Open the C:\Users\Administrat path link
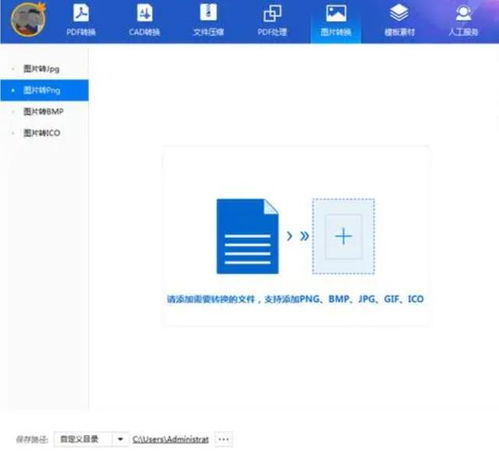The height and width of the screenshot is (455, 499). [x=170, y=439]
